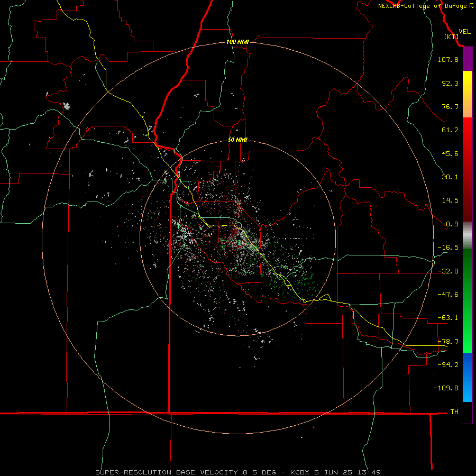The height and width of the screenshot is (476, 476).
Task: Click the VEL legend title
Action: click(464, 31)
